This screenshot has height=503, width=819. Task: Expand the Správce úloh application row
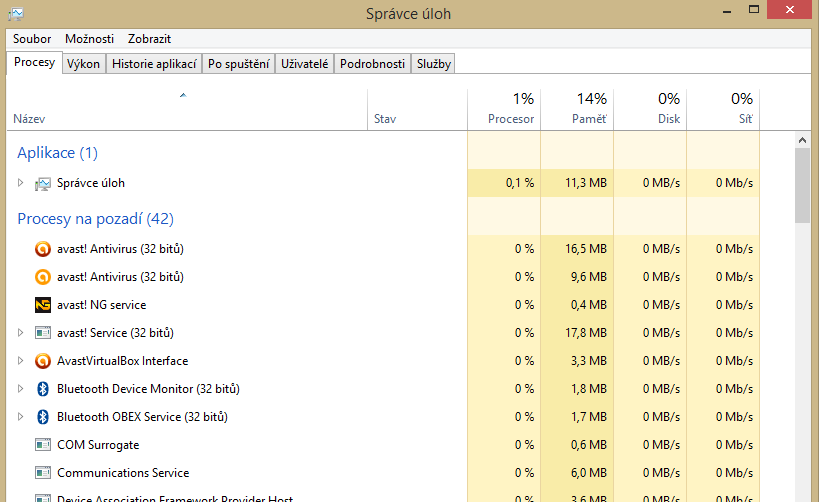pos(20,183)
